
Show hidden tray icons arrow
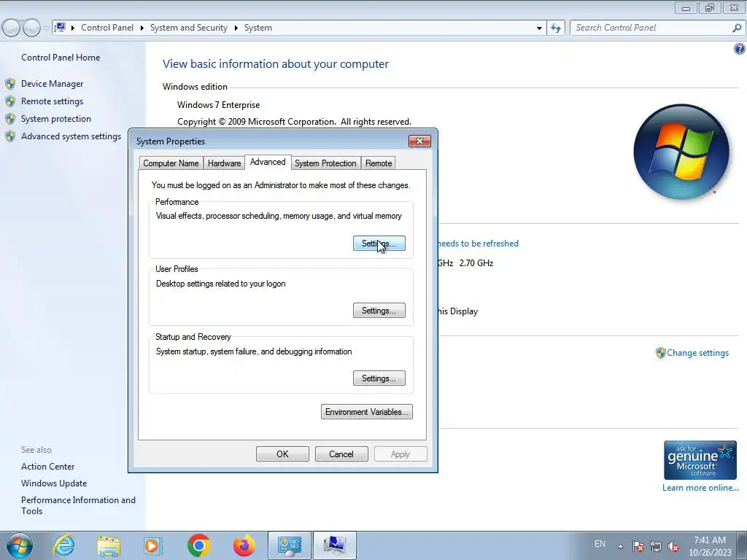(620, 546)
